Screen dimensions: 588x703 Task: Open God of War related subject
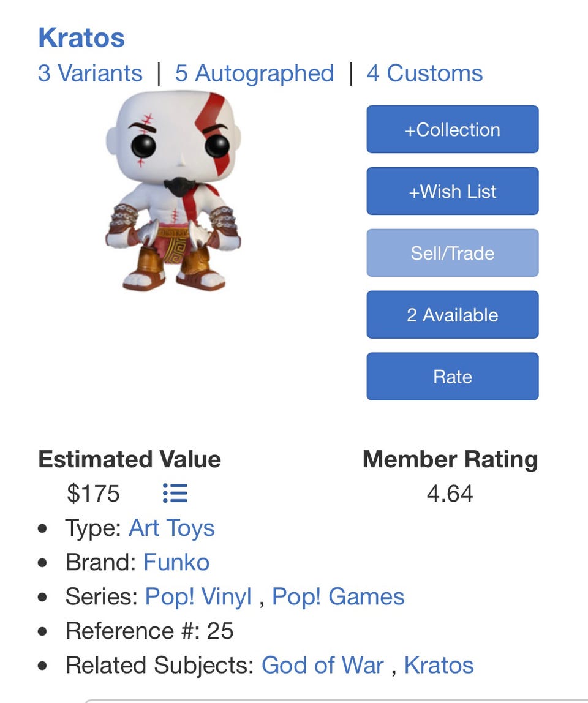point(322,665)
